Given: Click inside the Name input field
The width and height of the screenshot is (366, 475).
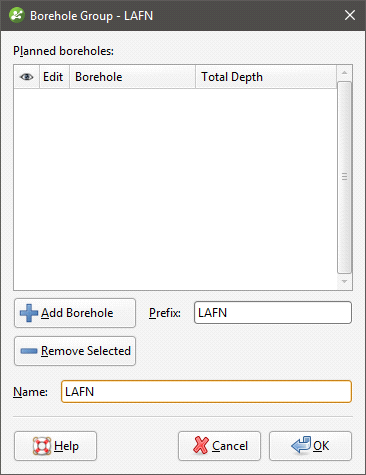Looking at the screenshot, I should tap(206, 392).
